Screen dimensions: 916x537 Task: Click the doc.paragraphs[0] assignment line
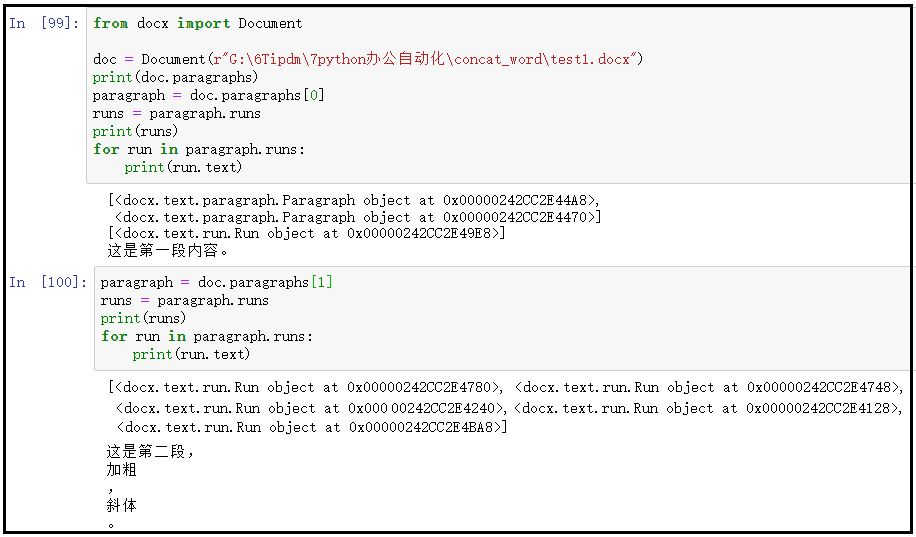209,95
